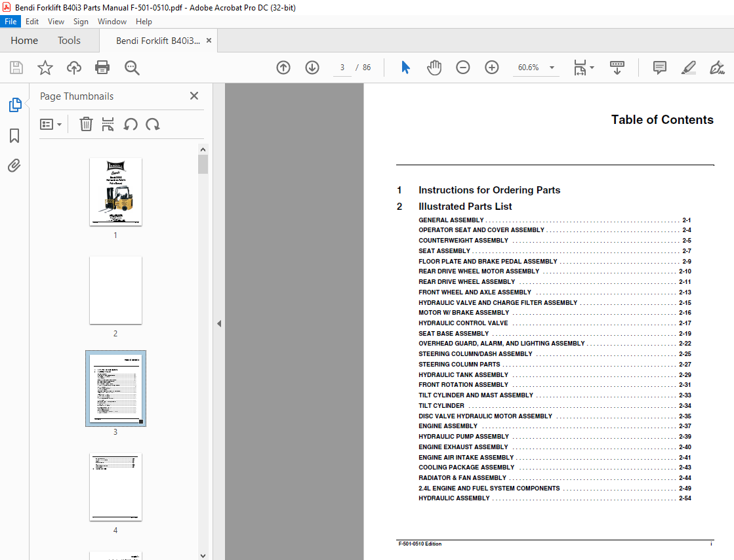Choose the Selection arrow tool

(405, 68)
